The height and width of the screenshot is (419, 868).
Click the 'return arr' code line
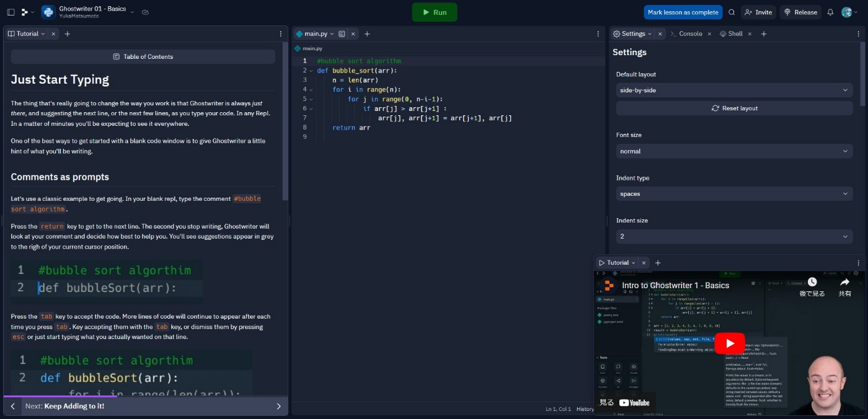(351, 128)
